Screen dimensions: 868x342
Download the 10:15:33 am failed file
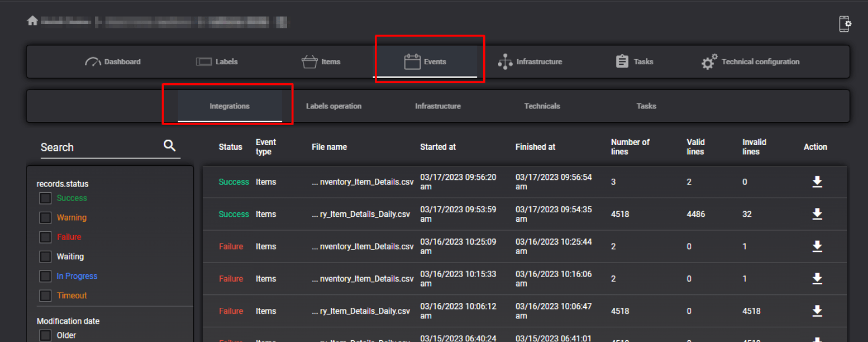click(817, 278)
